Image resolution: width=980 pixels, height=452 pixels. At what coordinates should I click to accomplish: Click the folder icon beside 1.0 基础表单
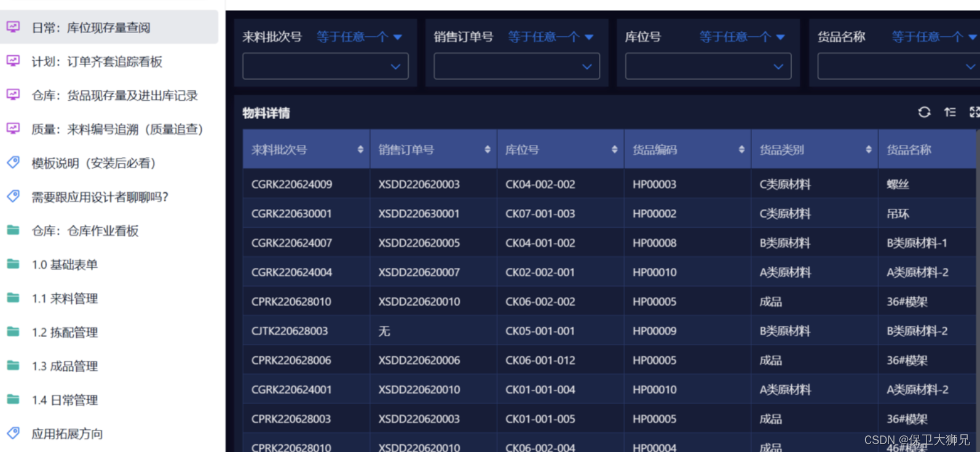pyautogui.click(x=13, y=264)
